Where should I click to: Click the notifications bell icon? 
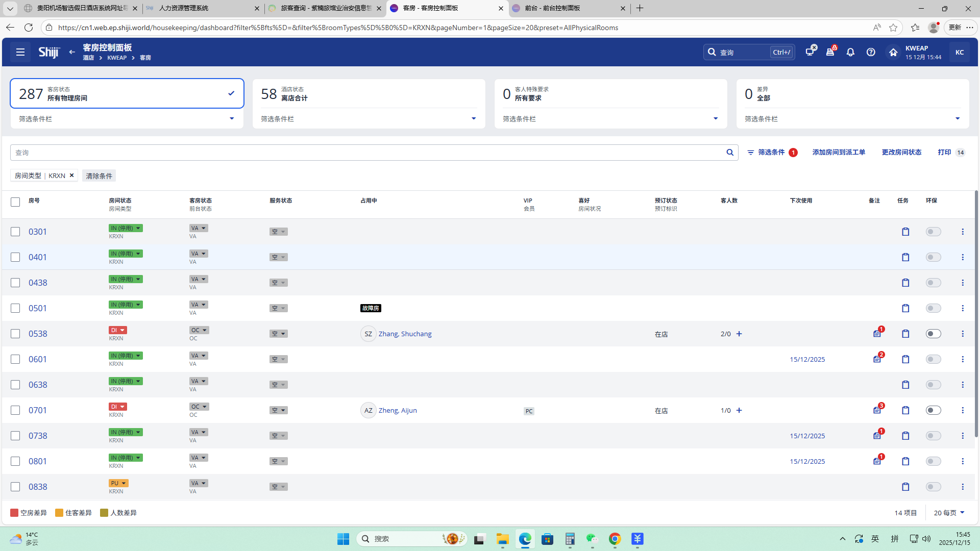coord(850,52)
